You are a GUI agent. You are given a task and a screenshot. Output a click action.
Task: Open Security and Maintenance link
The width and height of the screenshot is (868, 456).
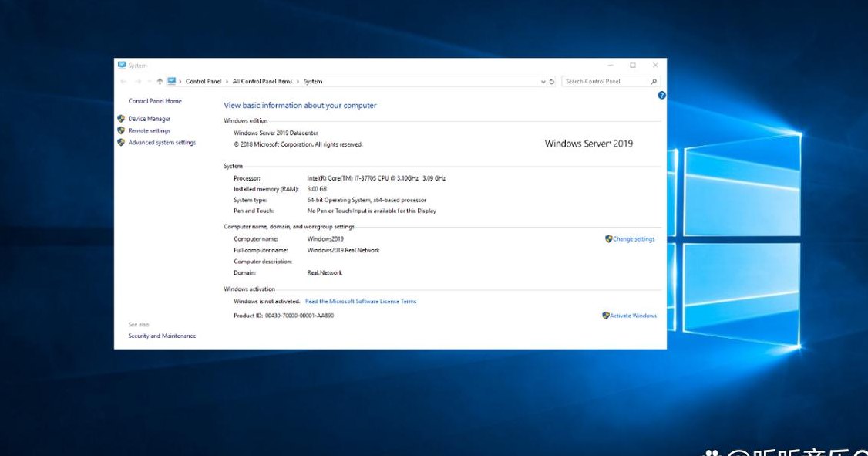coord(162,336)
